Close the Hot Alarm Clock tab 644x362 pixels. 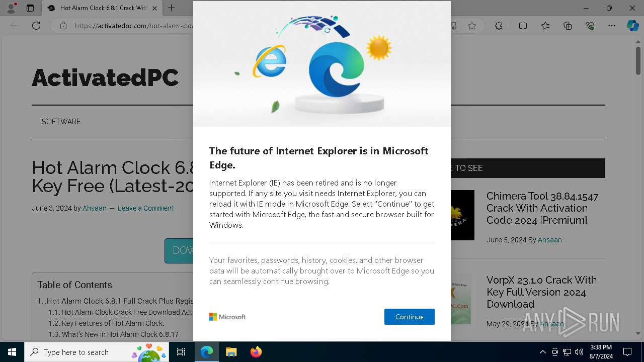(154, 8)
